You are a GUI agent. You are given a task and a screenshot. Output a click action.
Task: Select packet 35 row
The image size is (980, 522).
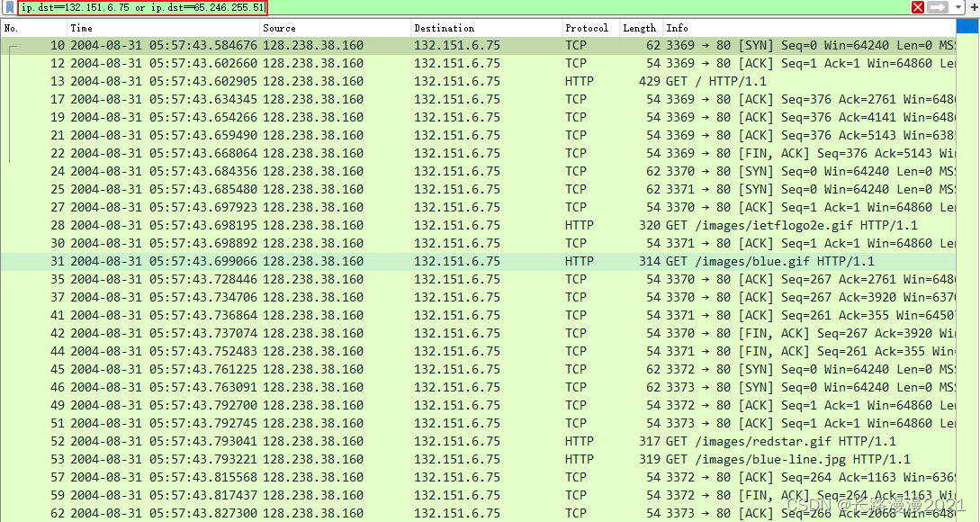pos(478,279)
